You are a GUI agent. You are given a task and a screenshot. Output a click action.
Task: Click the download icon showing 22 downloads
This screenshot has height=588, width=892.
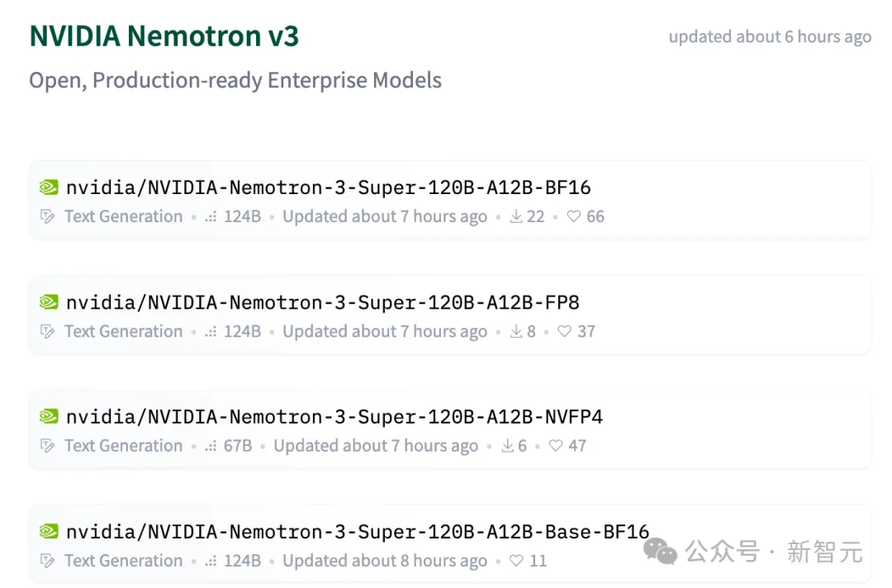click(516, 216)
